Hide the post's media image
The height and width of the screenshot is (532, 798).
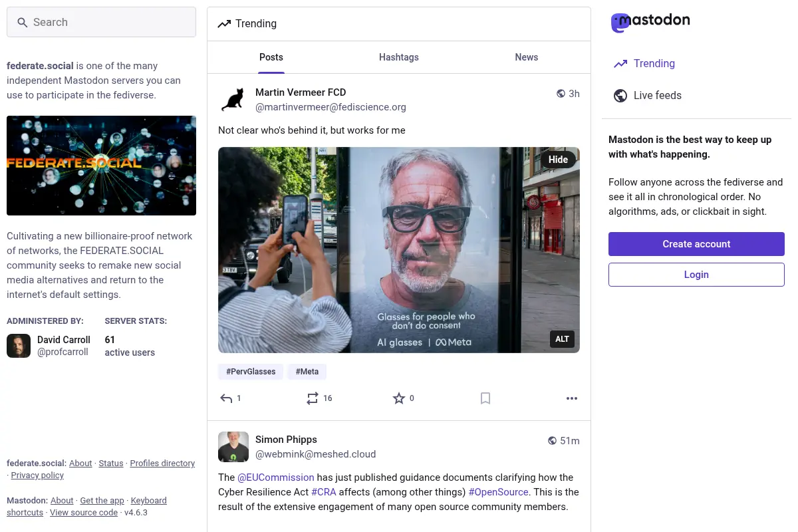pyautogui.click(x=558, y=160)
